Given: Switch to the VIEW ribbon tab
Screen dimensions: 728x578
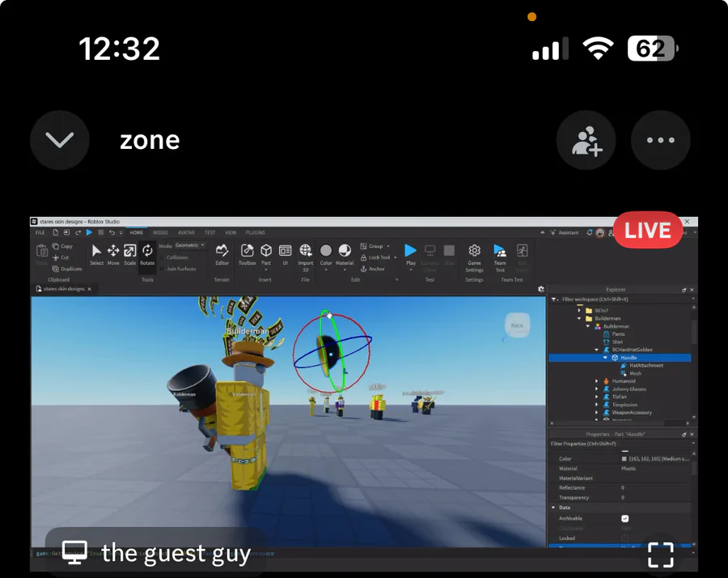Looking at the screenshot, I should pos(231,232).
